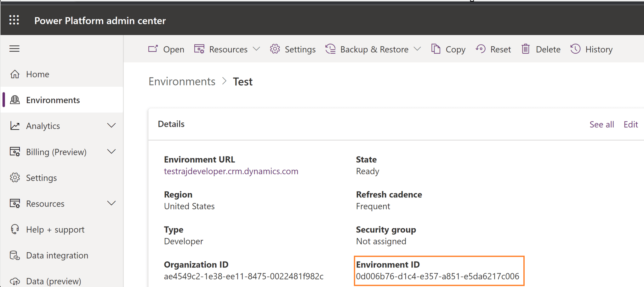Viewport: 644px width, 287px height.
Task: Select the Backup & Restore icon
Action: 330,49
